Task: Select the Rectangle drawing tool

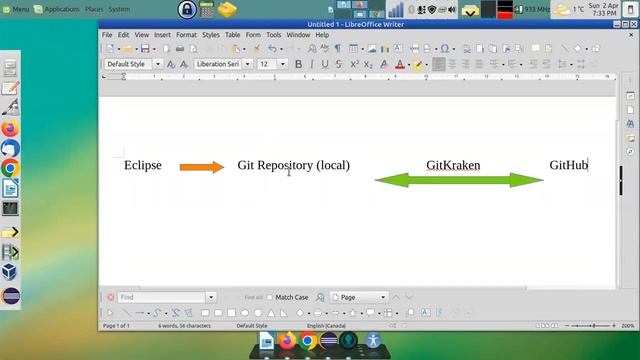Action: tap(205, 313)
